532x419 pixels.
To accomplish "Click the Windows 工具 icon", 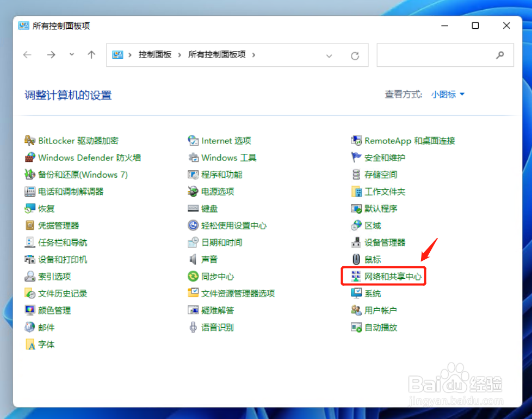I will point(193,157).
